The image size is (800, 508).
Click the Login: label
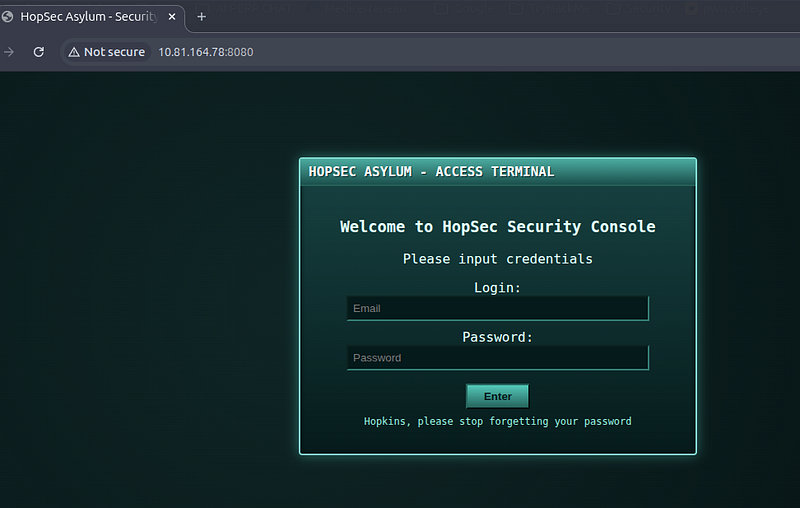coord(497,288)
